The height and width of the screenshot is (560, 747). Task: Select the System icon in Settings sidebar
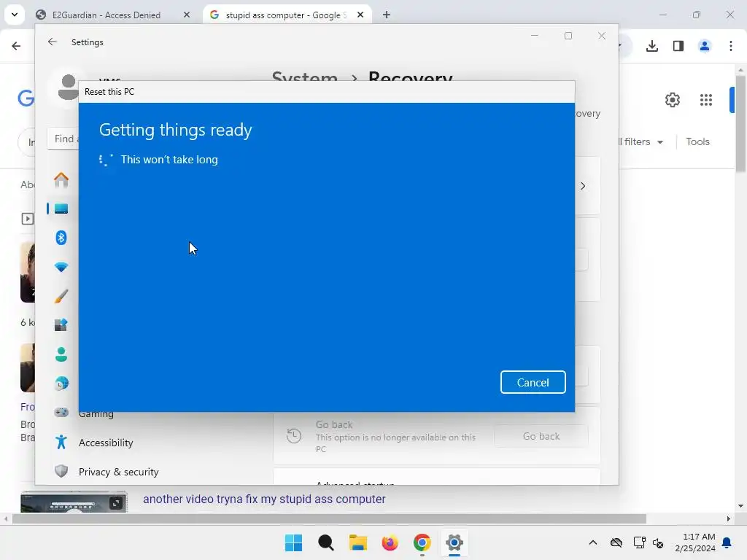pyautogui.click(x=61, y=209)
